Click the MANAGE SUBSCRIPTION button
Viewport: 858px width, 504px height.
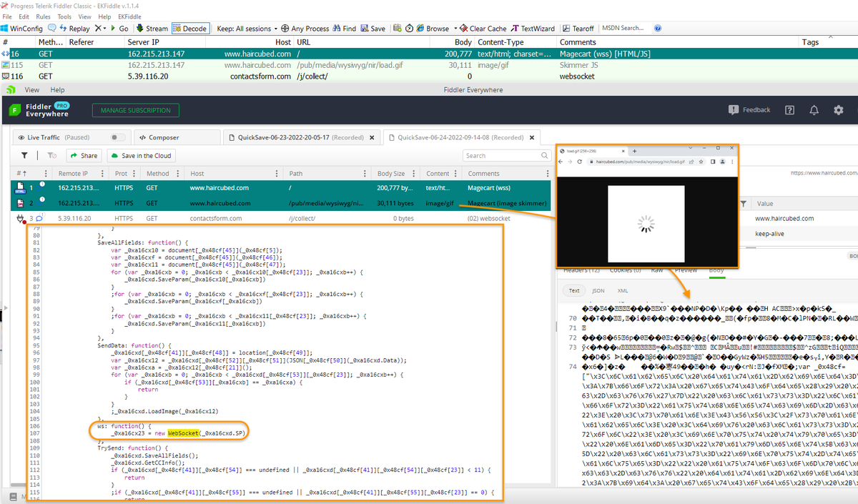135,110
